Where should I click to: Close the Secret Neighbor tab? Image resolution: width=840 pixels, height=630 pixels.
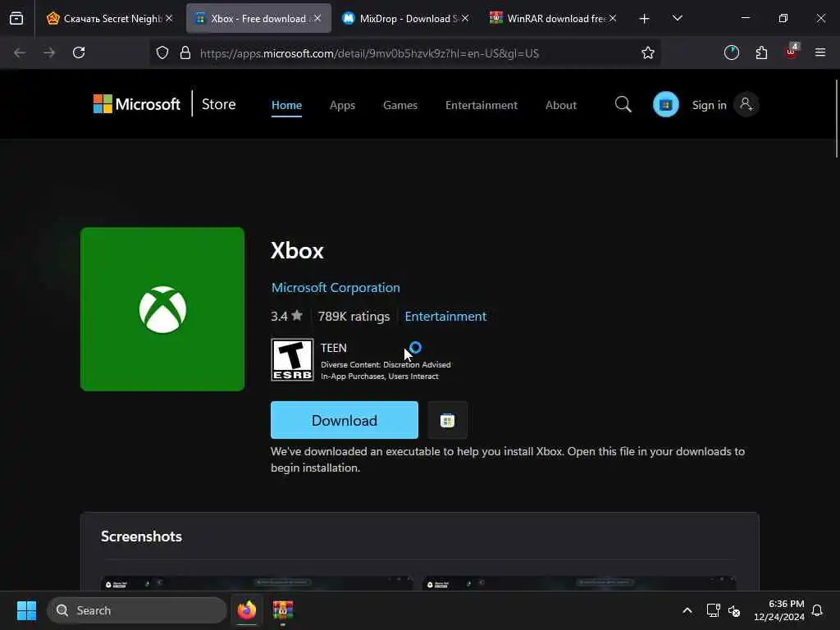169,18
